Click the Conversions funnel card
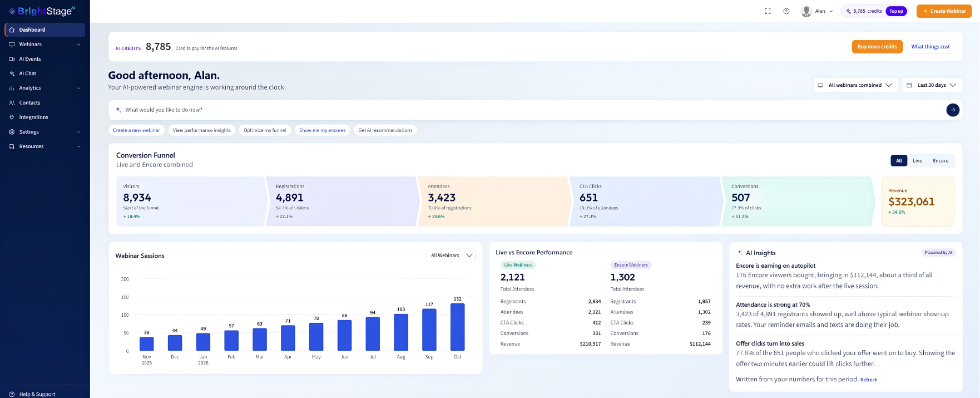Viewport: 980px width, 398px height. (798, 202)
